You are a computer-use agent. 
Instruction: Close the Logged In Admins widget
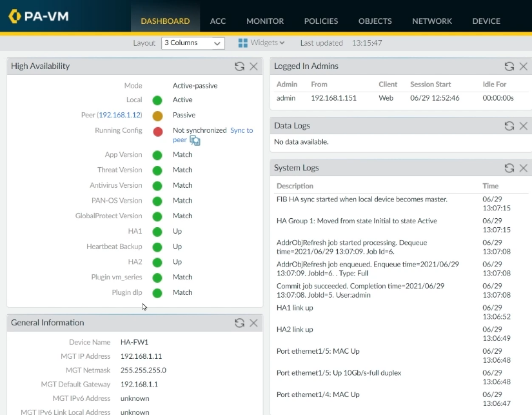(524, 66)
